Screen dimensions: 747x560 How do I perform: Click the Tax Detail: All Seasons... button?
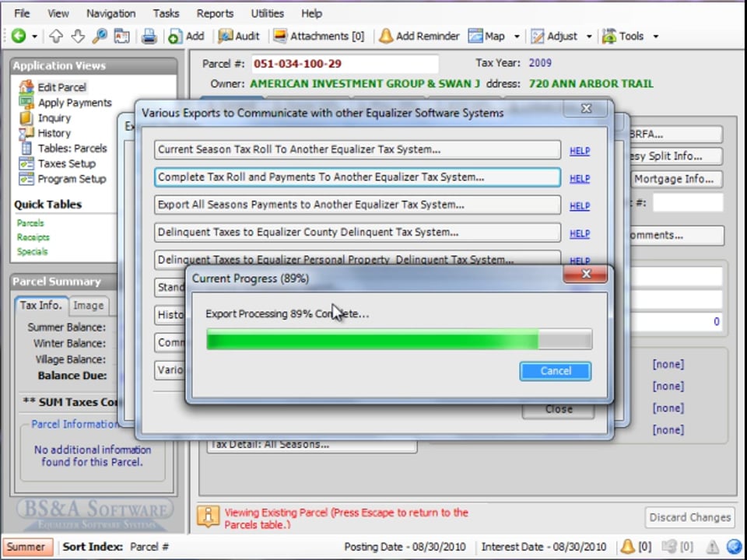coord(312,445)
